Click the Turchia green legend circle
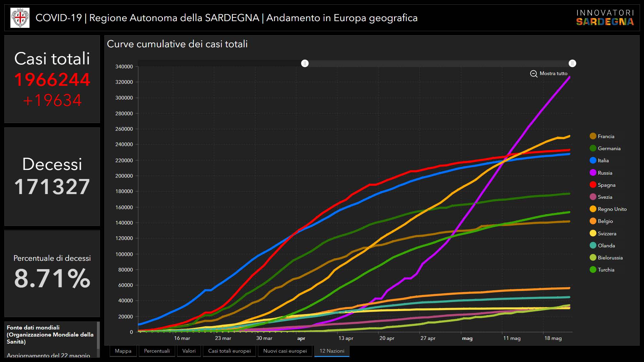This screenshot has height=362, width=644. pyautogui.click(x=593, y=270)
